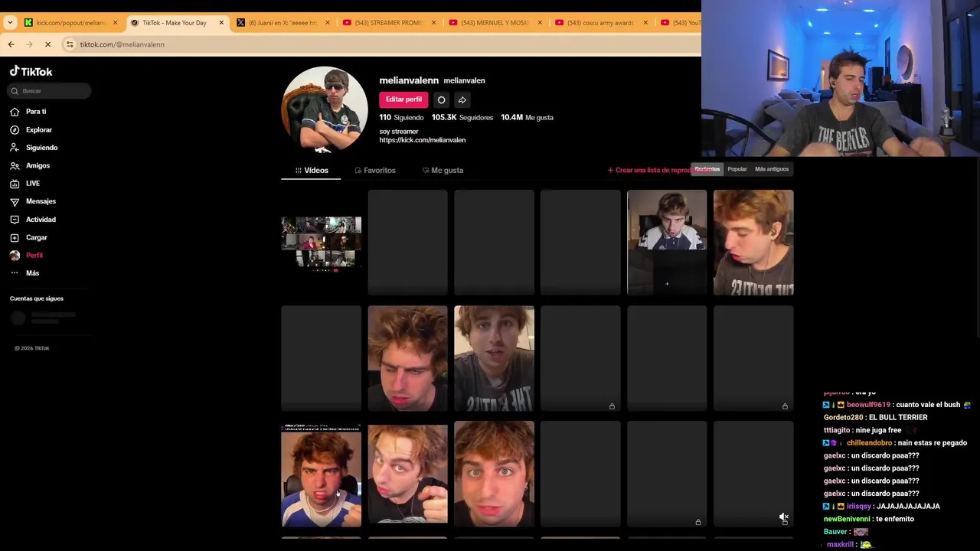Click the Bauver chat username
Viewport: 980px width, 551px height.
click(x=835, y=532)
